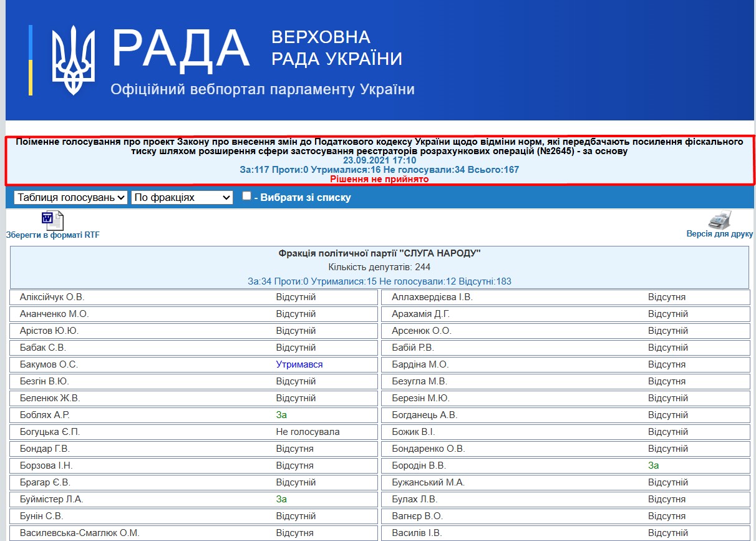This screenshot has height=541, width=756.
Task: Click 'Відсутня' status of Бондар Г.В.
Action: point(295,449)
